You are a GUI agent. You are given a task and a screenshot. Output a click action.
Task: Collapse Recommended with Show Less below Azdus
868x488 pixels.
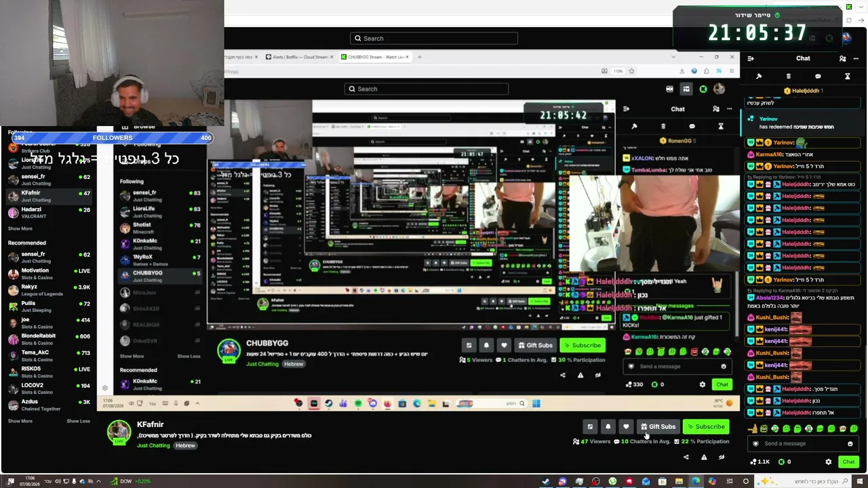coord(78,422)
